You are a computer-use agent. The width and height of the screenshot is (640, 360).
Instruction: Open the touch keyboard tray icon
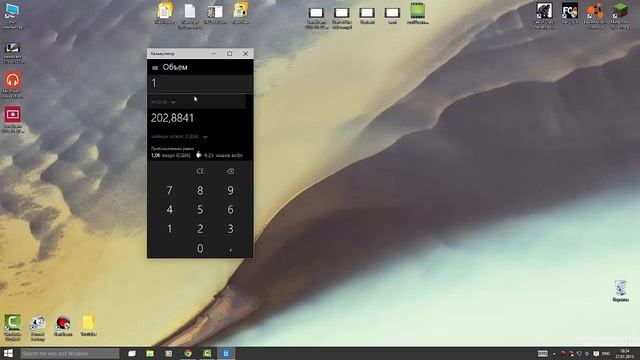pos(542,353)
